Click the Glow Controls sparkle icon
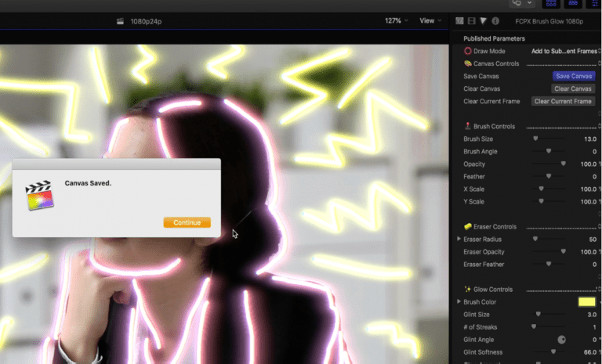 pos(468,289)
